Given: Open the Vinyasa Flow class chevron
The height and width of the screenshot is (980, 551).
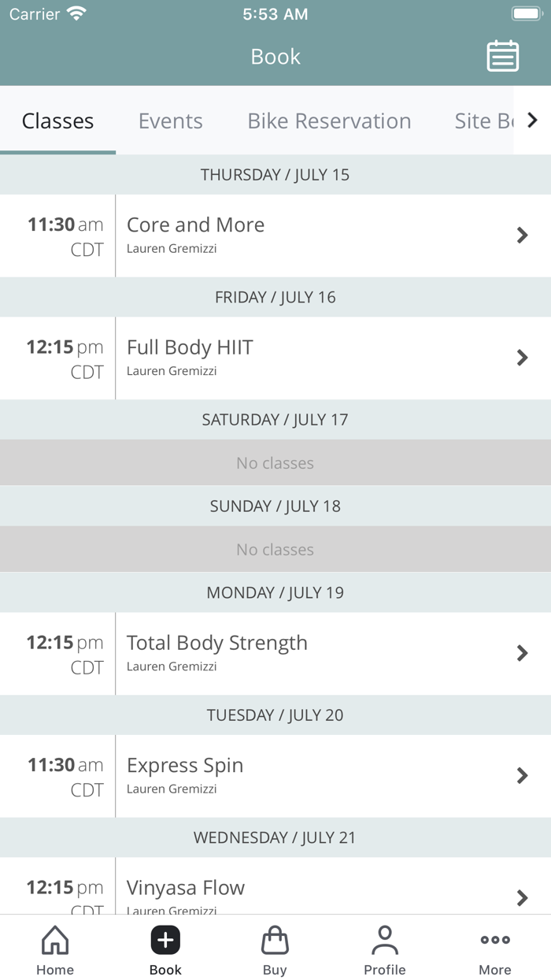Looking at the screenshot, I should click(x=522, y=897).
